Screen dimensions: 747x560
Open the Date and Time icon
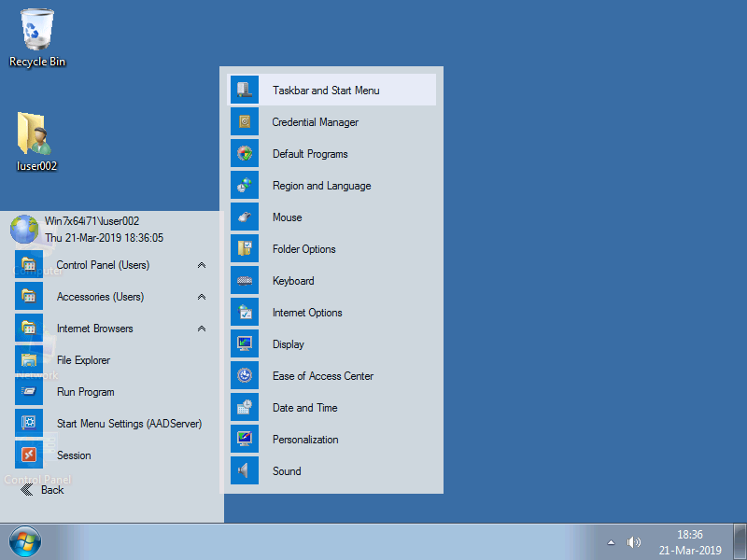coord(245,408)
